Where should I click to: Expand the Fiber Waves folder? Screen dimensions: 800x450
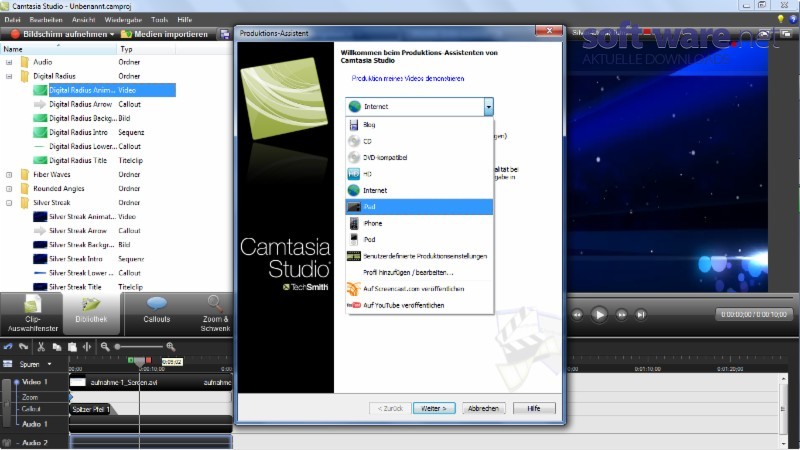point(9,174)
